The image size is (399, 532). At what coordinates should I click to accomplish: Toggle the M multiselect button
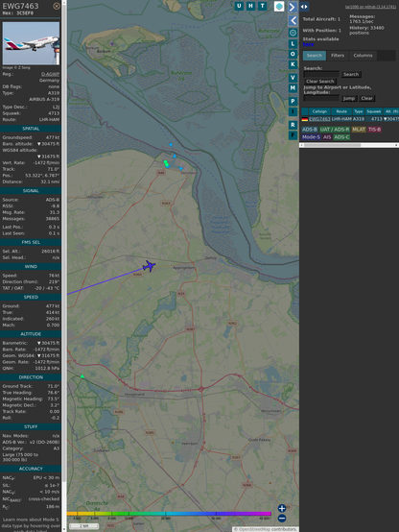tap(293, 88)
